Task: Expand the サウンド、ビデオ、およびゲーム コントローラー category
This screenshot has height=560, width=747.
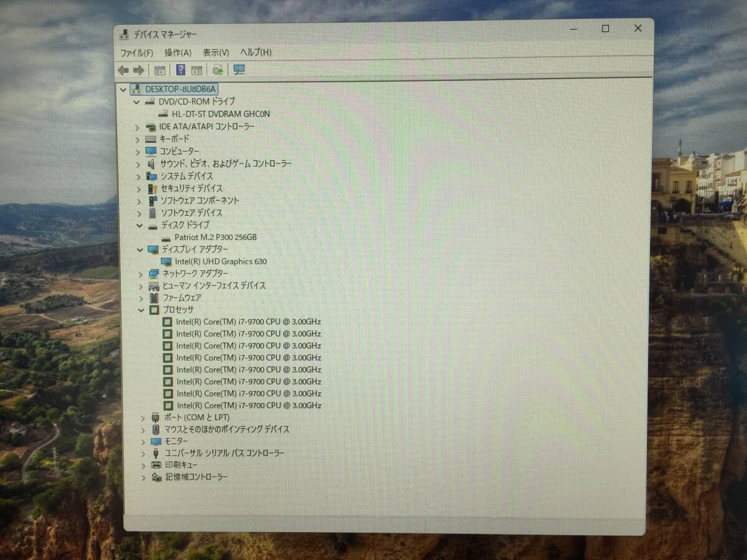Action: coord(138,164)
